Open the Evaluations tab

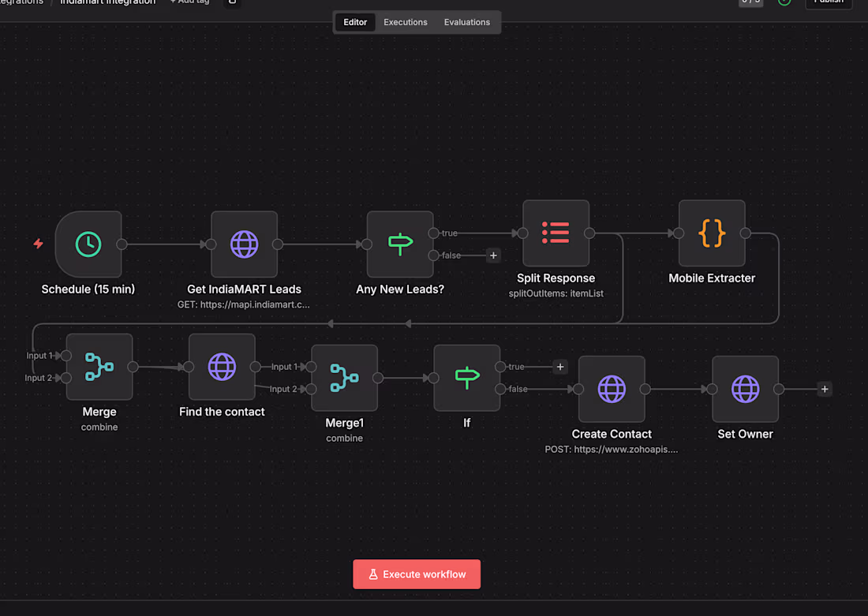[466, 22]
